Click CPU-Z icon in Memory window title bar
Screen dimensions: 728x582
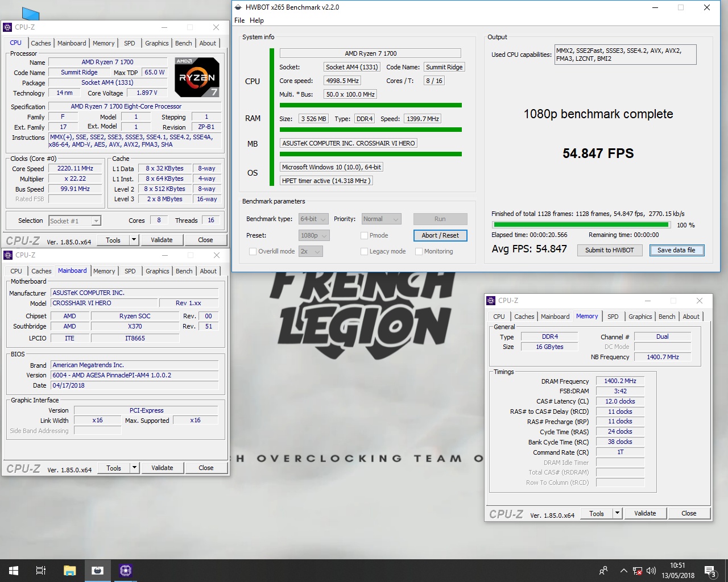pos(491,300)
